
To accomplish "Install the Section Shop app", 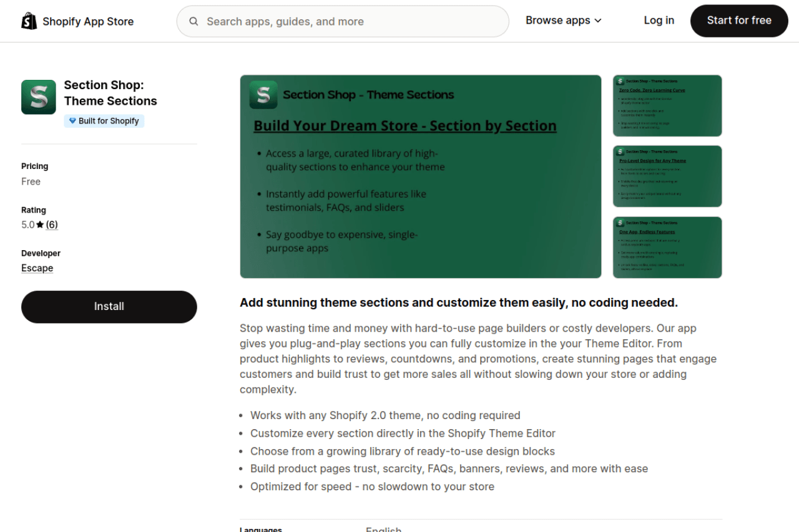I will point(109,306).
